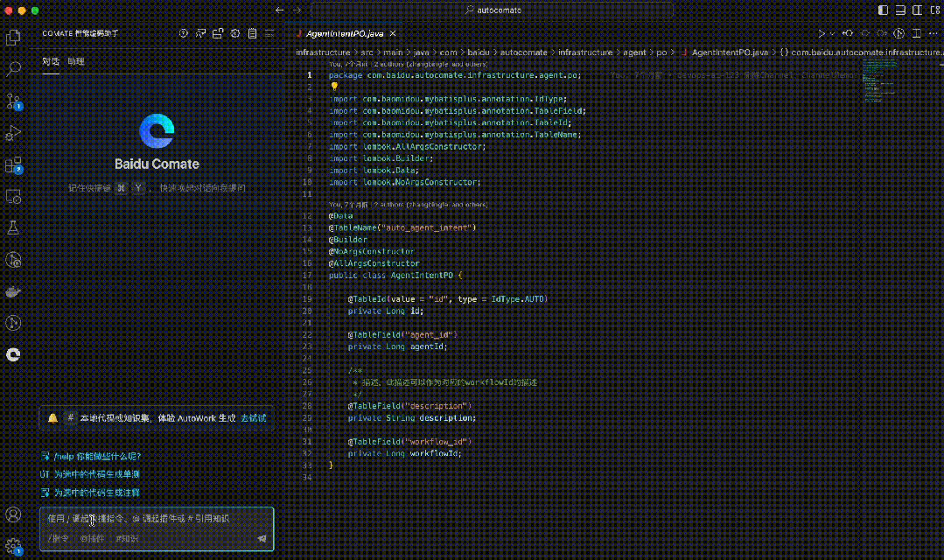Click the private Long workflowId line
Viewport: 944px width, 560px height.
pyautogui.click(x=404, y=453)
